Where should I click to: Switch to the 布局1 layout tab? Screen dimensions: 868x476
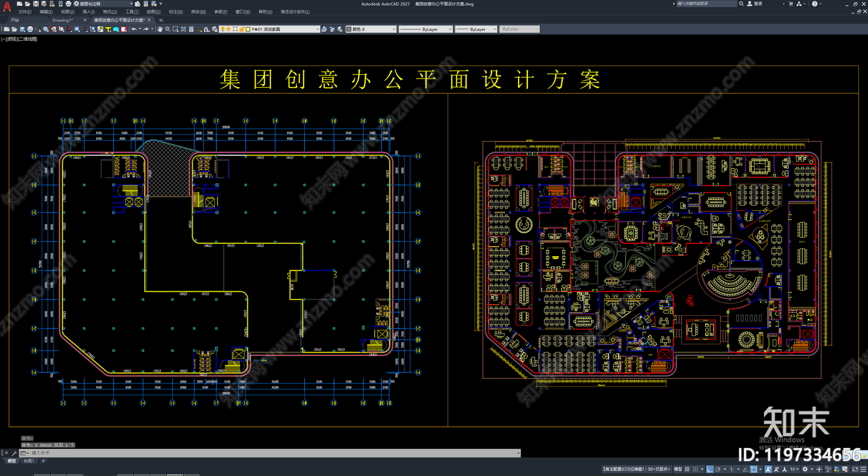29,461
